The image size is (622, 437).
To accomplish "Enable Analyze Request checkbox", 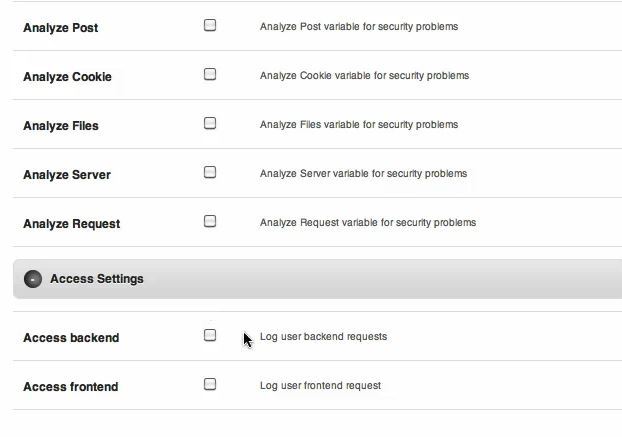I will point(210,221).
